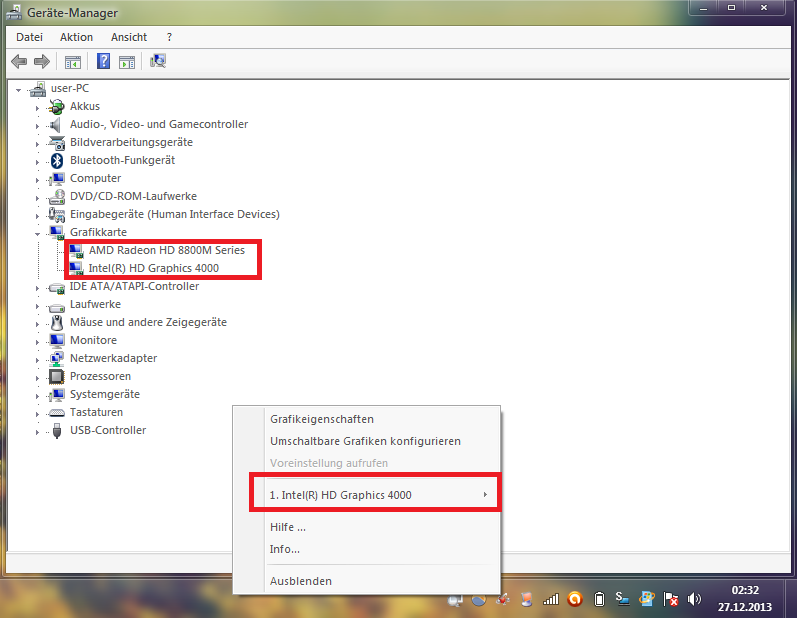Click the Audio speaker category icon
797x618 pixels.
coord(55,125)
